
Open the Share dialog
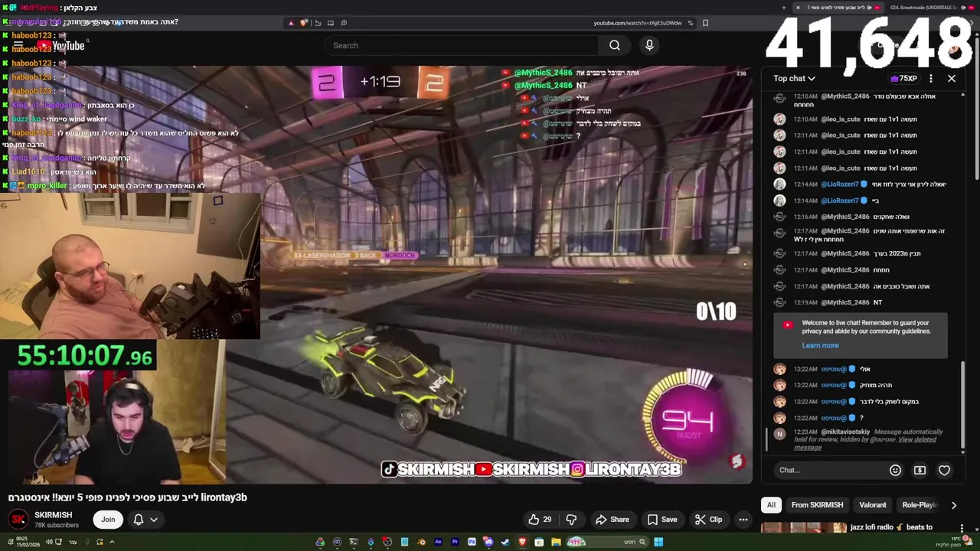[x=612, y=520]
